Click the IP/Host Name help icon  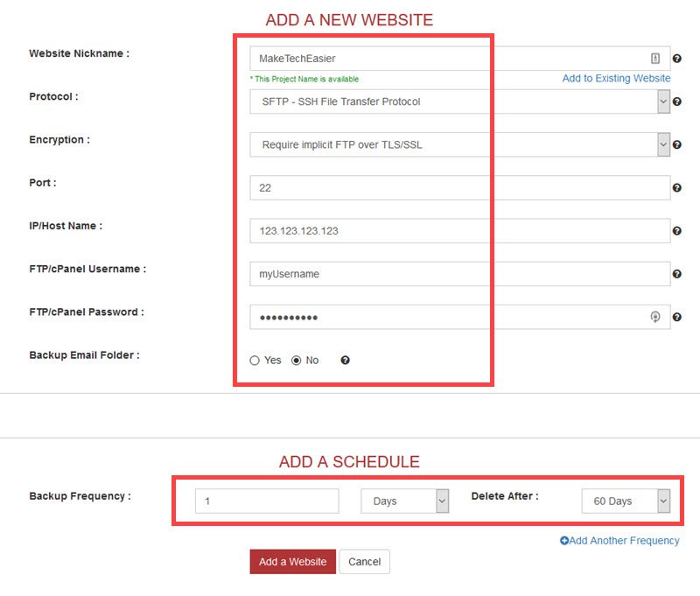[x=678, y=230]
